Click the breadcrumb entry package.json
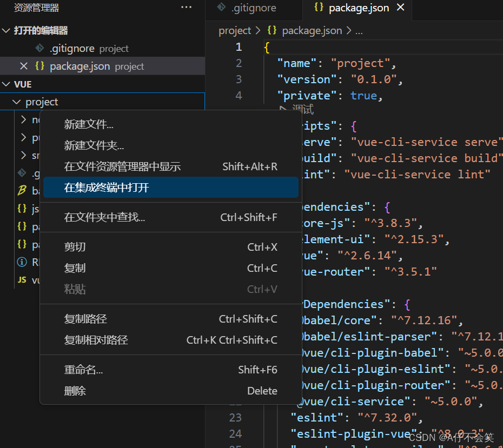This screenshot has height=448, width=503. coord(312,30)
